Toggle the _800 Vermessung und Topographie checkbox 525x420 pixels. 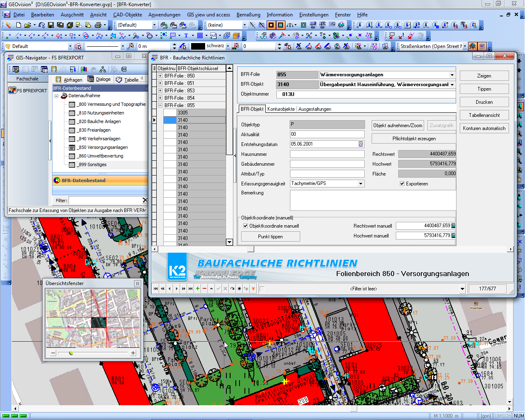coord(72,104)
